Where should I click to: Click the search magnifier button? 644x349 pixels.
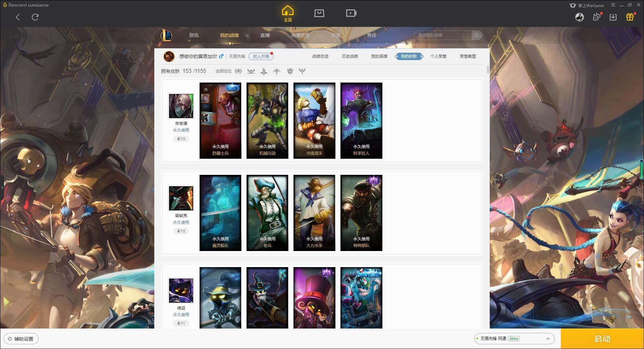(477, 35)
